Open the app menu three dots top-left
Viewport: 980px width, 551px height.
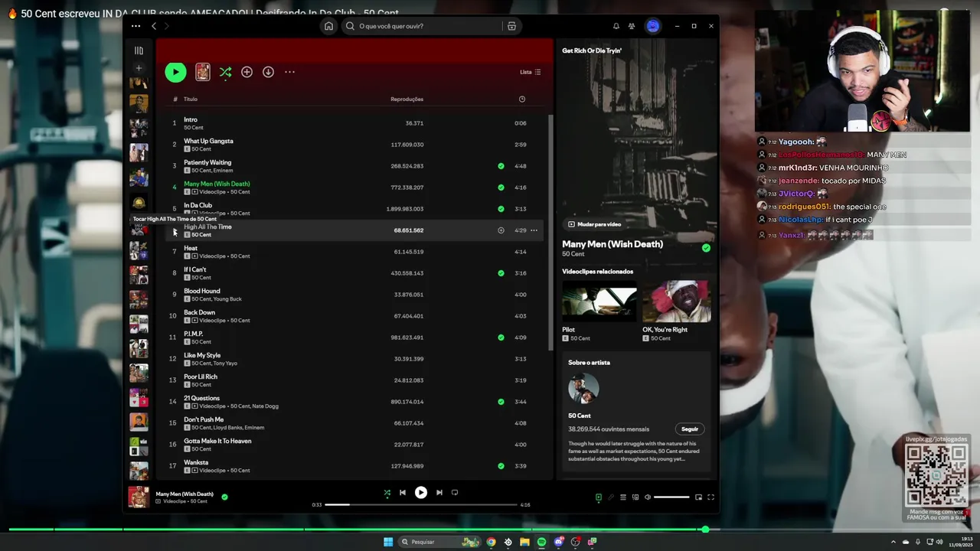[x=136, y=26]
